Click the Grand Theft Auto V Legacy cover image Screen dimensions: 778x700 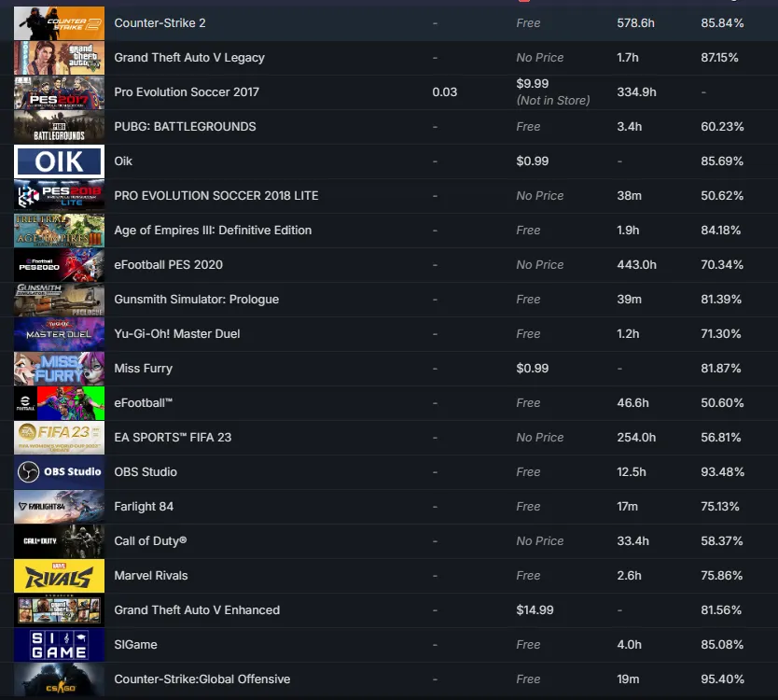(59, 58)
